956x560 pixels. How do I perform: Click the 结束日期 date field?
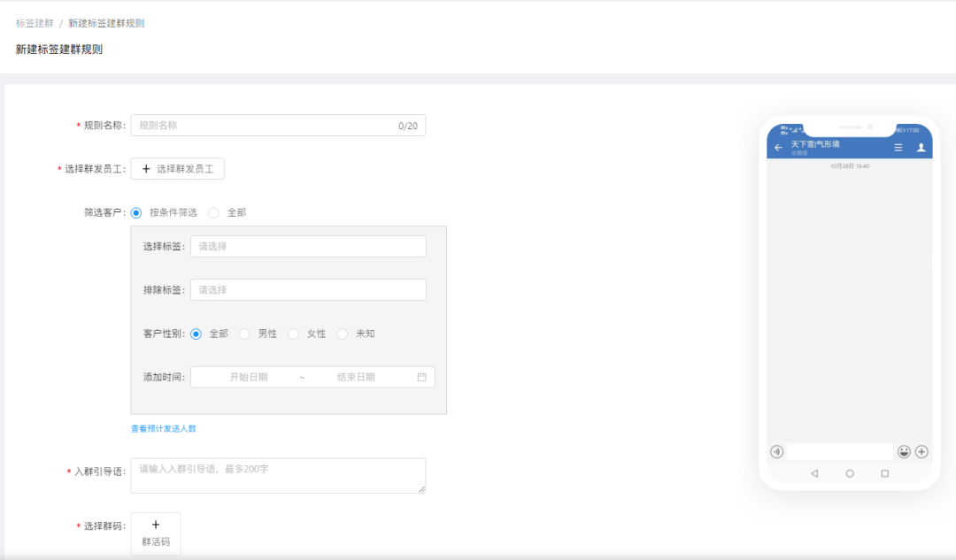point(356,377)
